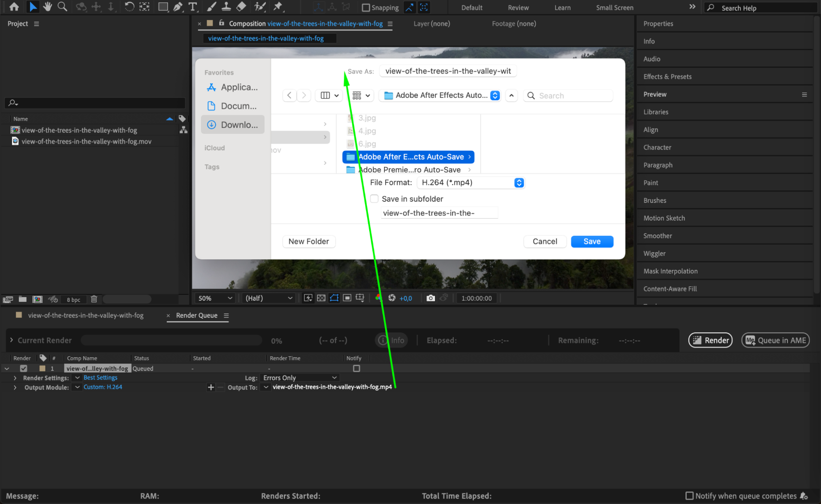Viewport: 821px width, 504px height.
Task: Toggle Notify when queue completes
Action: coord(690,496)
